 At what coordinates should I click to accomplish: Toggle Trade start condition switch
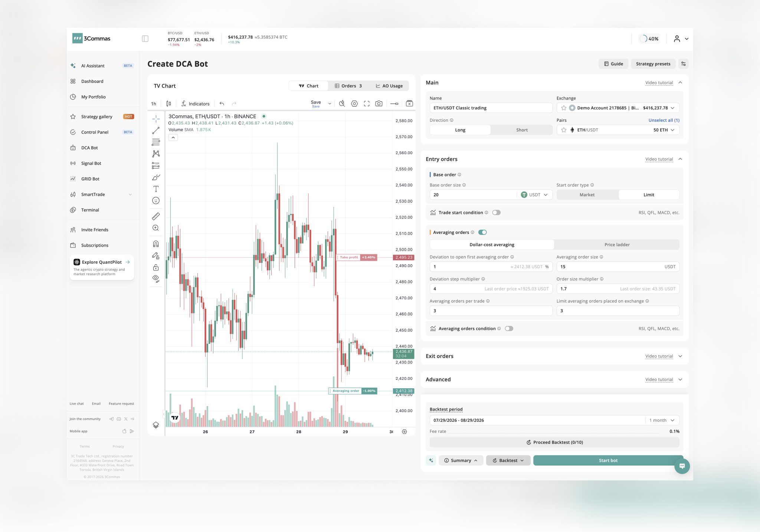click(x=496, y=213)
